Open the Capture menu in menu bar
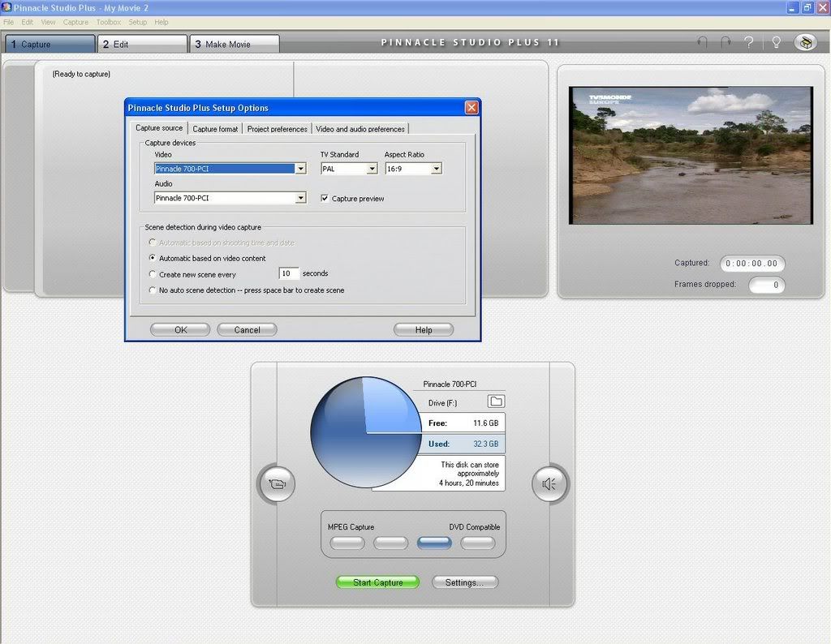 (75, 22)
